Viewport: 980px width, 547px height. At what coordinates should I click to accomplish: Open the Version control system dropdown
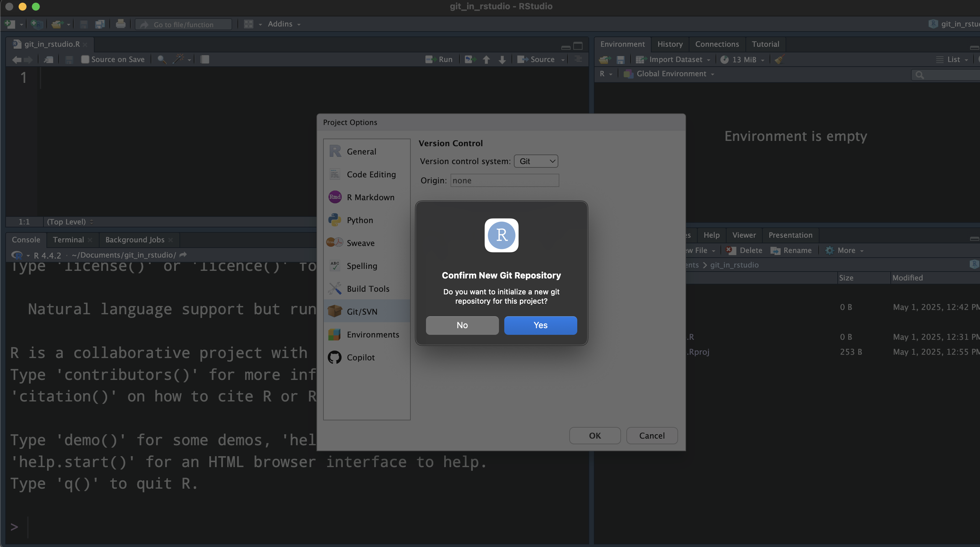pyautogui.click(x=536, y=161)
